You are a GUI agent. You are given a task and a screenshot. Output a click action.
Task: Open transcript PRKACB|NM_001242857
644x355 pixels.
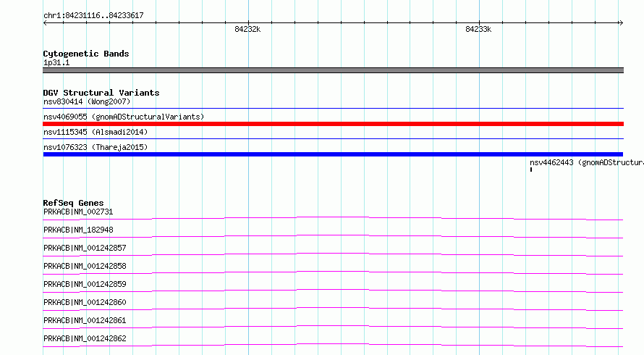click(85, 248)
